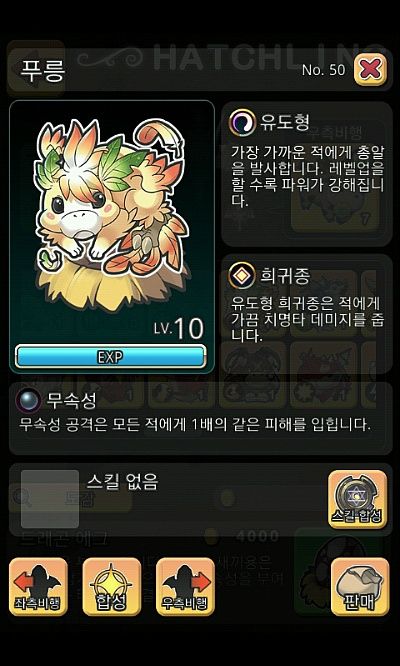
Task: Close the 푸릉 dragon info panel
Action: pyautogui.click(x=370, y=69)
